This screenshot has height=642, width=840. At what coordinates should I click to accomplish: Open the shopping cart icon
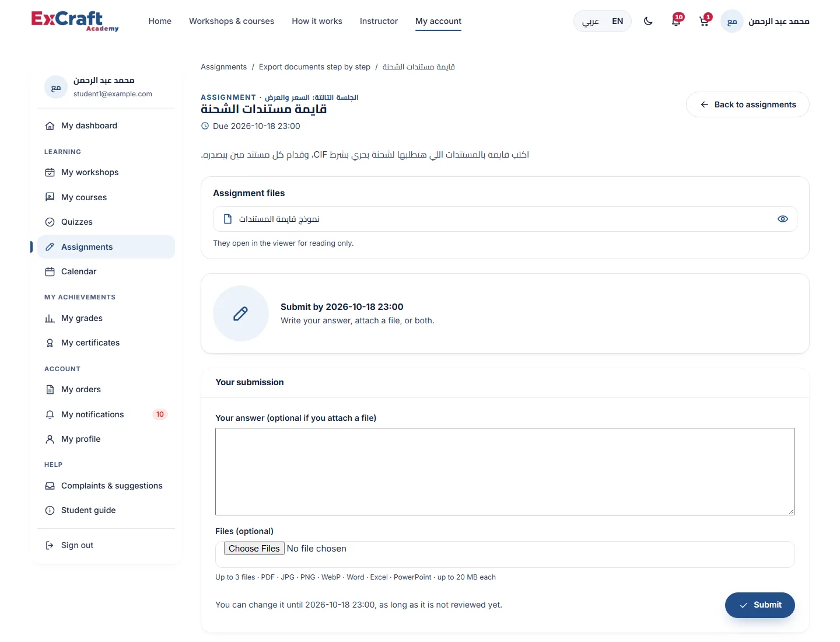[704, 21]
